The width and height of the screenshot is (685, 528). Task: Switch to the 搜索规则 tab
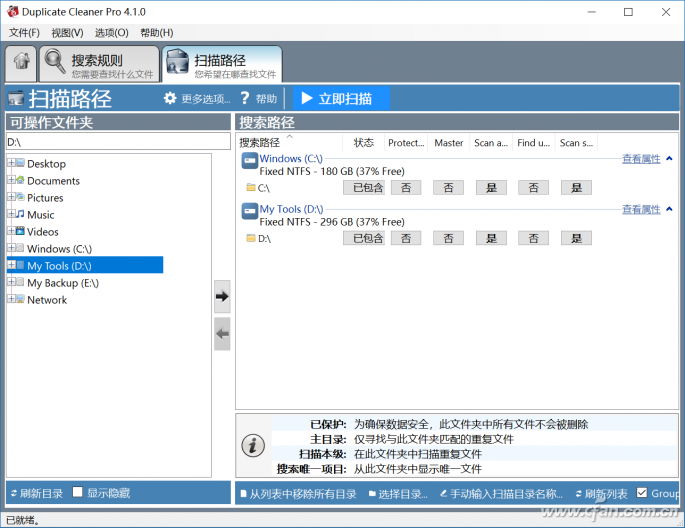[99, 64]
